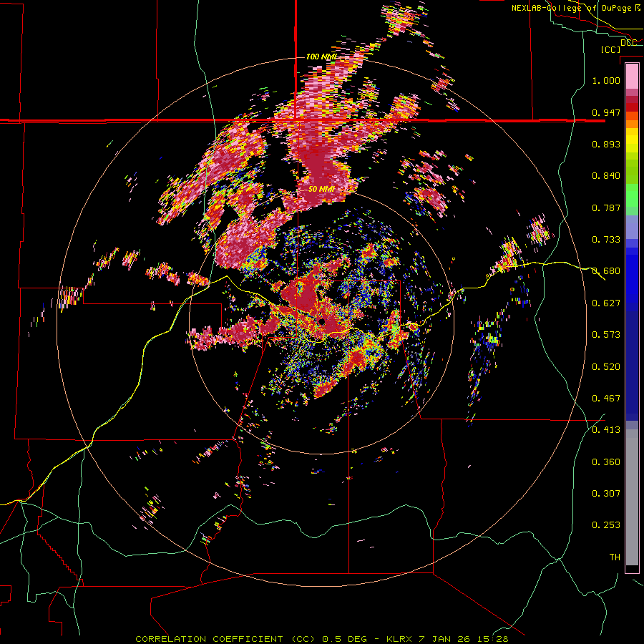This screenshot has width=644, height=644.
Task: Click the 0.5 DEG elevation text
Action: coord(346,639)
